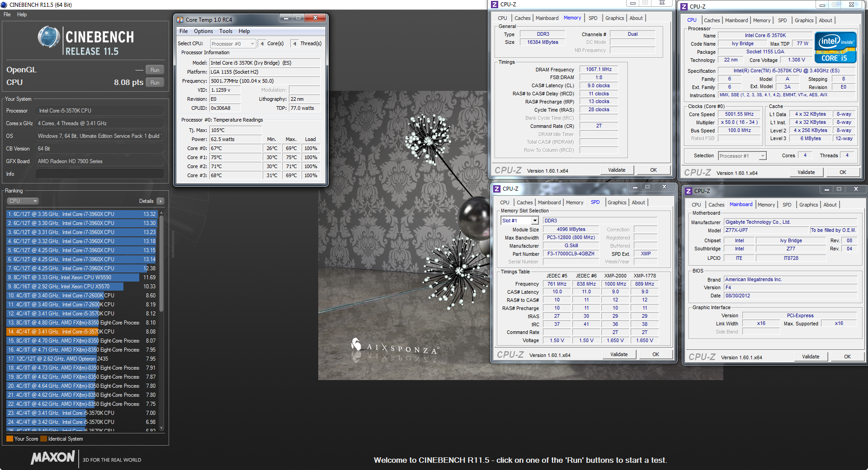Switch to Mainboard tab in CPU-Z CPU window
Viewport: 868px width, 470px height.
tap(736, 20)
